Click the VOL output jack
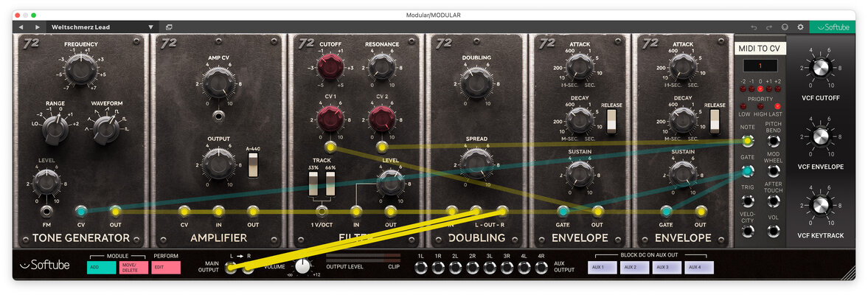 [x=774, y=232]
